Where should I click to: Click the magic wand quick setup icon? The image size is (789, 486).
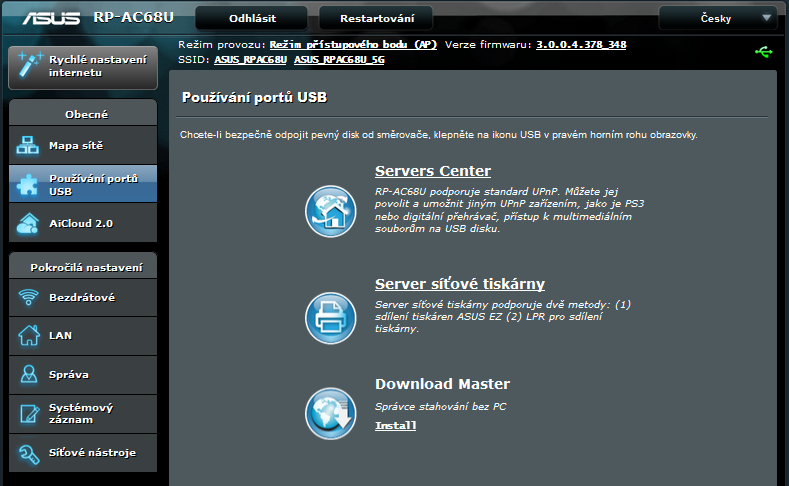coord(30,65)
